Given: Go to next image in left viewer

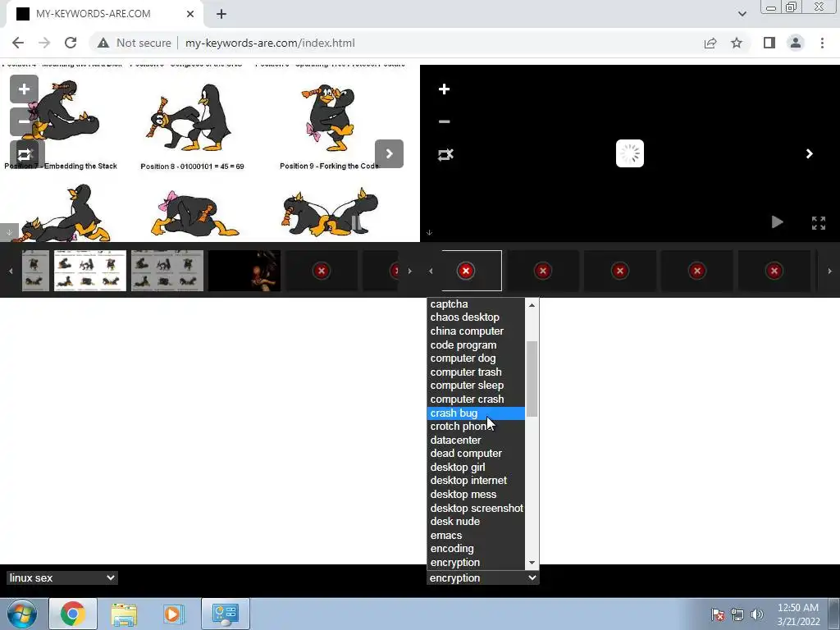Looking at the screenshot, I should [x=389, y=153].
